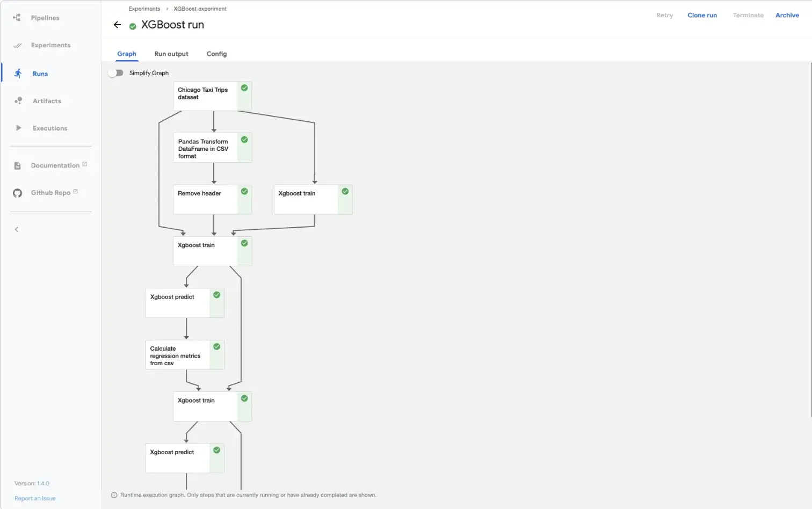Toggle the Simplify Graph switch
The height and width of the screenshot is (509, 812).
pyautogui.click(x=115, y=73)
